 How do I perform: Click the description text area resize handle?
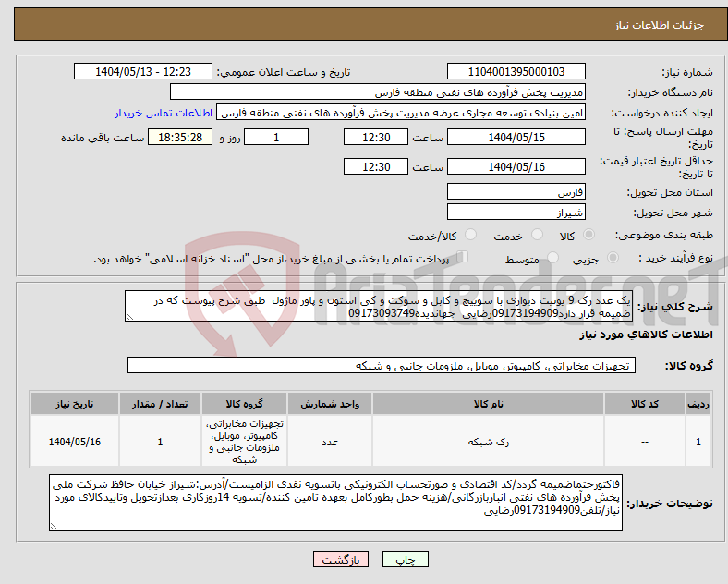click(129, 317)
